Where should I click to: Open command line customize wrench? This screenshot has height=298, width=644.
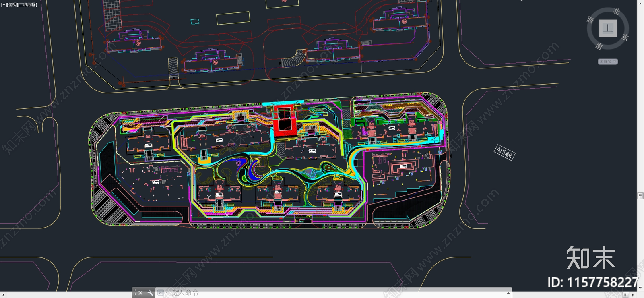point(150,293)
